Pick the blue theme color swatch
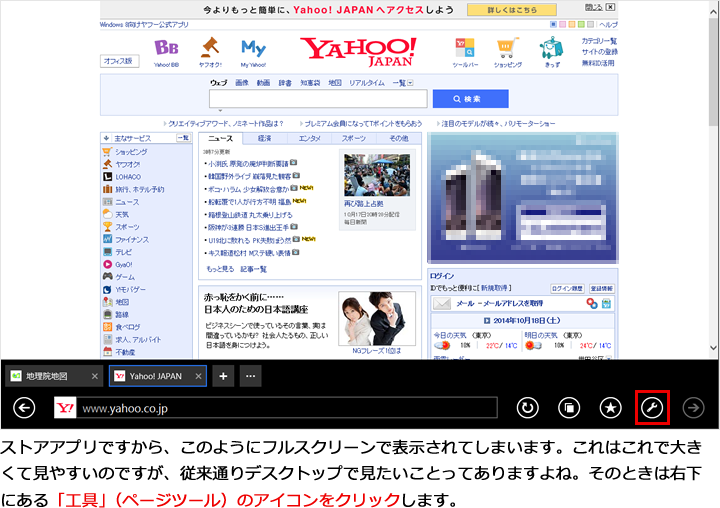The image size is (720, 508). [x=553, y=24]
